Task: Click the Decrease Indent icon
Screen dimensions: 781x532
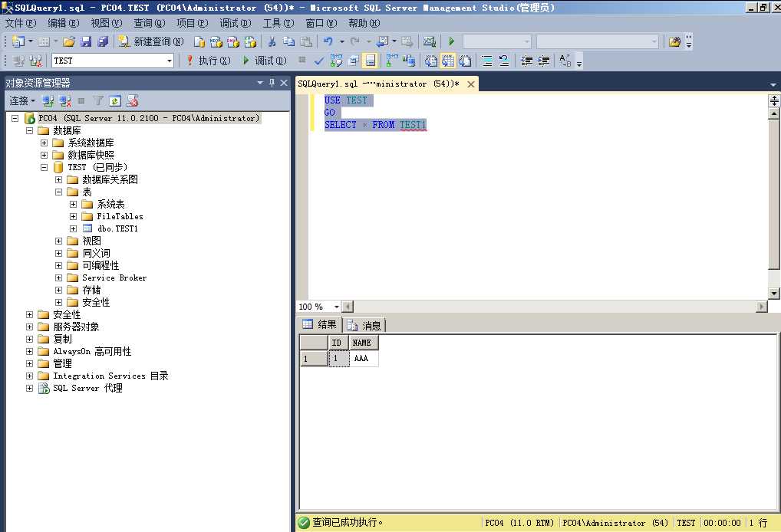Action: tap(526, 61)
